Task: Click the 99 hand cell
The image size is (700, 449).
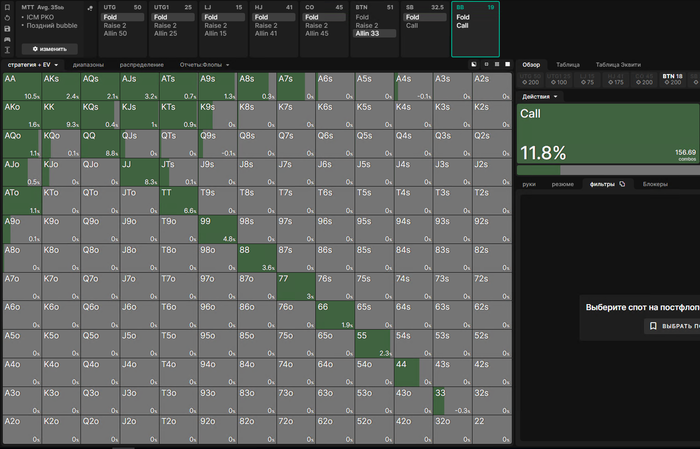Action: [217, 230]
